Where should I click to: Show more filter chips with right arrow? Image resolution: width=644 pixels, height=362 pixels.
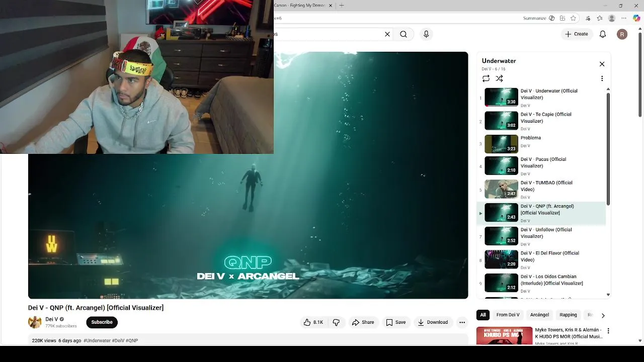coord(603,315)
